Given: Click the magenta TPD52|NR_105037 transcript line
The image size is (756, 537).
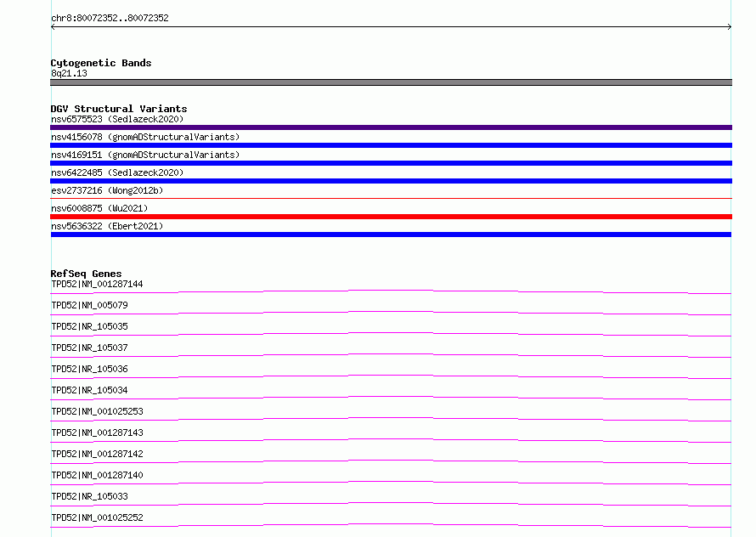Looking at the screenshot, I should [x=391, y=355].
